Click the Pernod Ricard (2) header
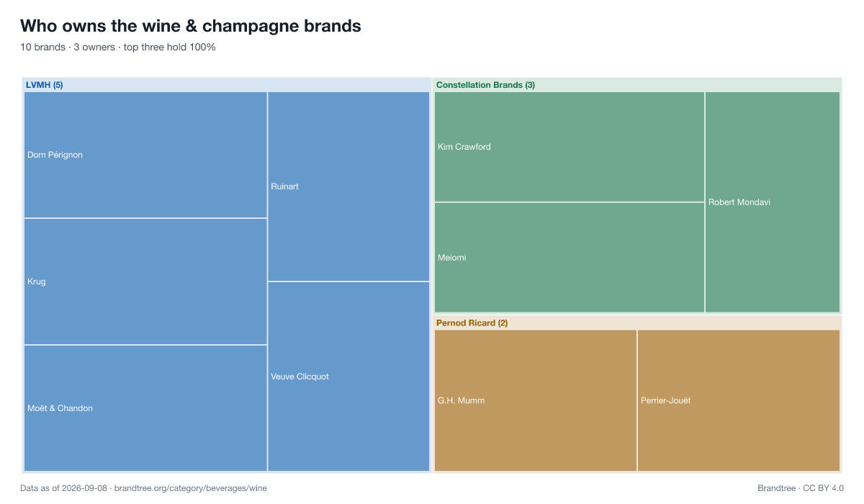 click(472, 323)
